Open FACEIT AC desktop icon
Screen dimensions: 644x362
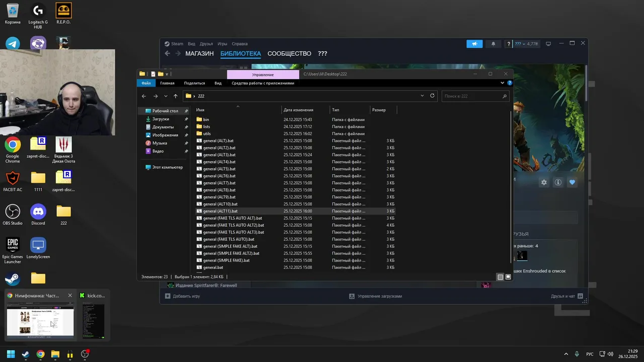pyautogui.click(x=13, y=182)
